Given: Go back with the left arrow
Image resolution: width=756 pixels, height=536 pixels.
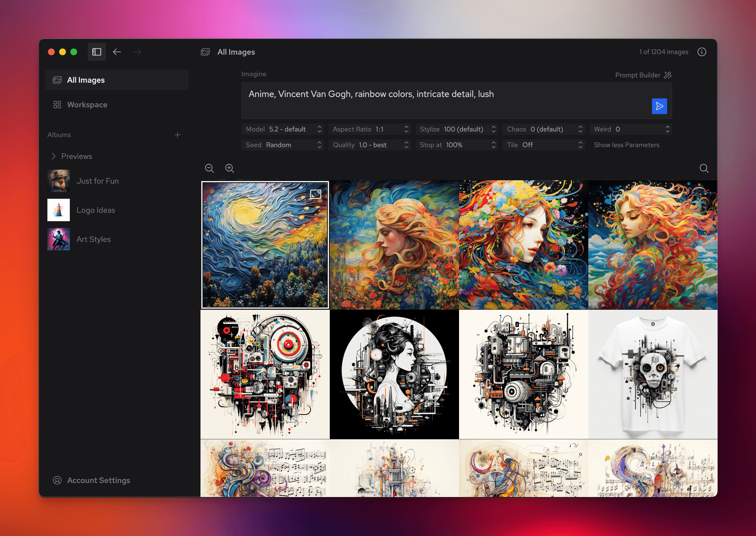Looking at the screenshot, I should point(117,52).
